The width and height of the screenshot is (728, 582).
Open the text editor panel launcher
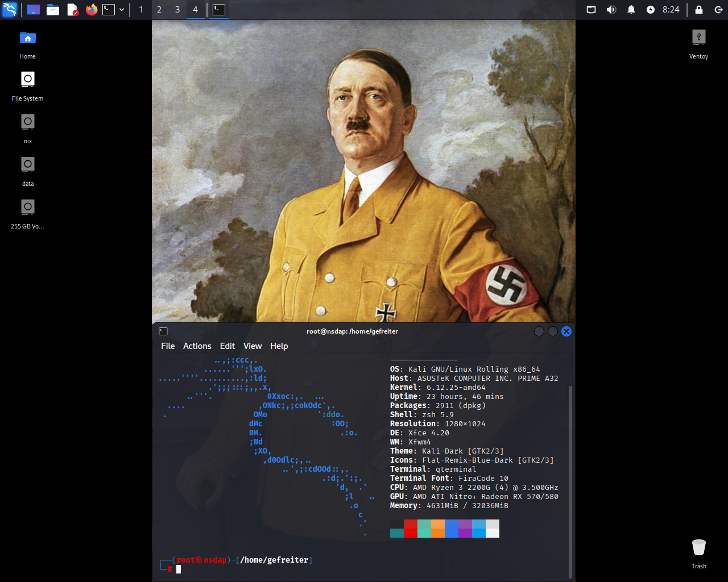pos(72,10)
